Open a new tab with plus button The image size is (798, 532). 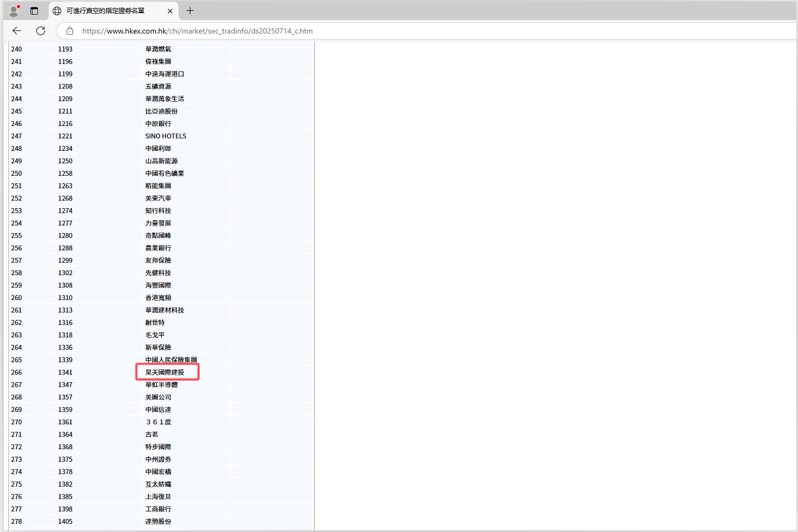(190, 11)
